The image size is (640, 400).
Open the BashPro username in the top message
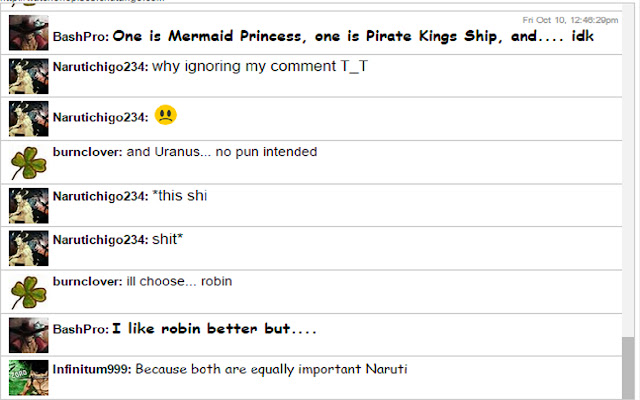point(80,37)
